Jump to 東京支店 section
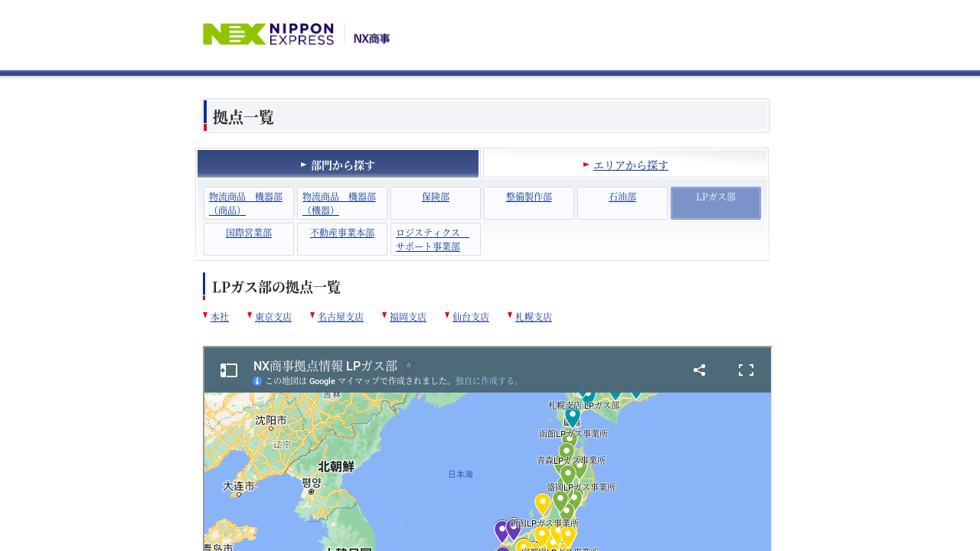 point(273,317)
